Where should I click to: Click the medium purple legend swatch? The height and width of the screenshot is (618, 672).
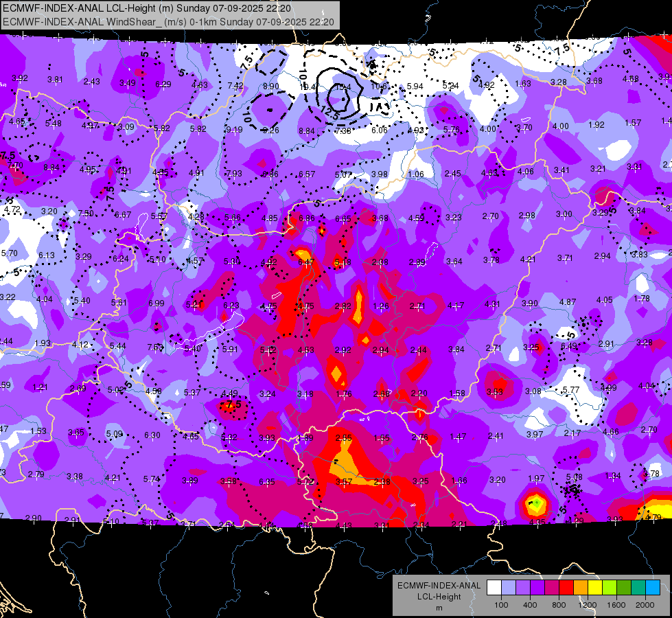pos(523,588)
